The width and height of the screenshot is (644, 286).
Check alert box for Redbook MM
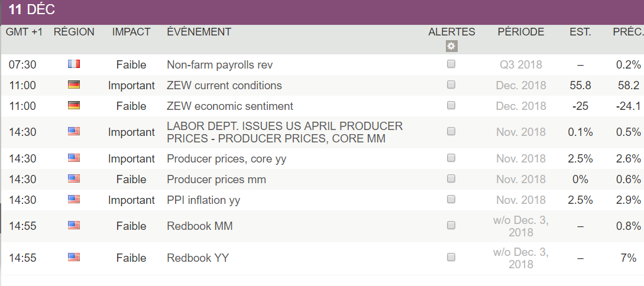pos(451,225)
